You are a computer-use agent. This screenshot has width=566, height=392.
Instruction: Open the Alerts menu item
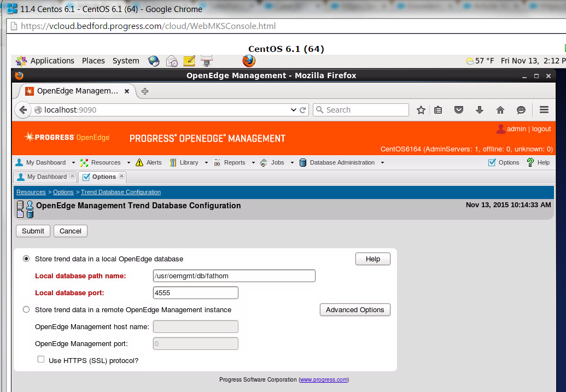tap(148, 162)
